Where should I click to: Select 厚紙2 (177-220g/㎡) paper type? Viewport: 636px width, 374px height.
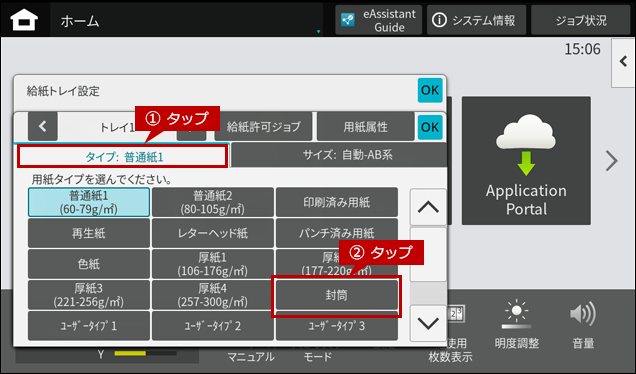(337, 264)
